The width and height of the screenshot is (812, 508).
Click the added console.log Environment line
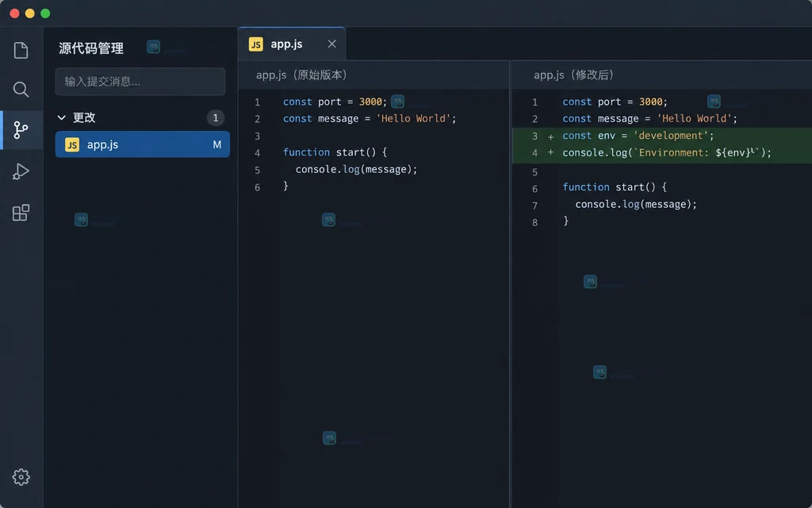(x=667, y=153)
